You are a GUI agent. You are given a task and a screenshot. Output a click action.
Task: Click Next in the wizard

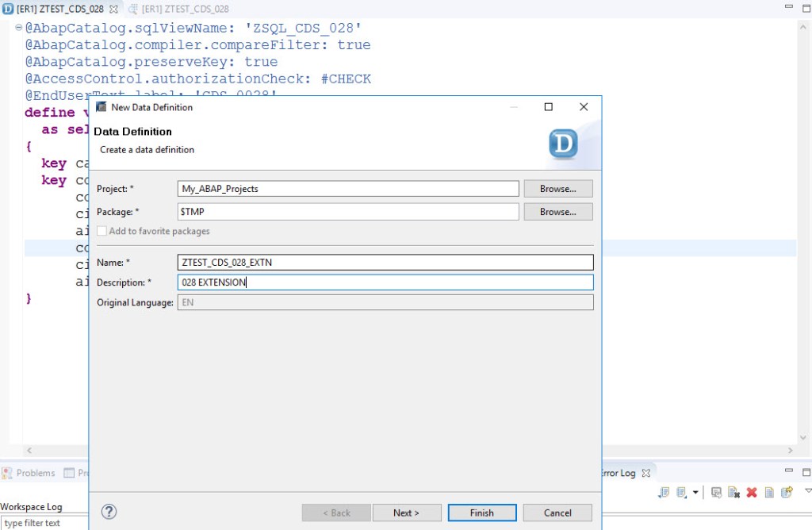[407, 512]
